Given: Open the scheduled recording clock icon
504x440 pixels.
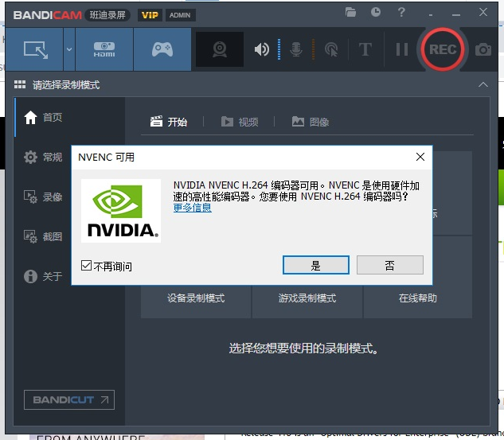Looking at the screenshot, I should [376, 12].
